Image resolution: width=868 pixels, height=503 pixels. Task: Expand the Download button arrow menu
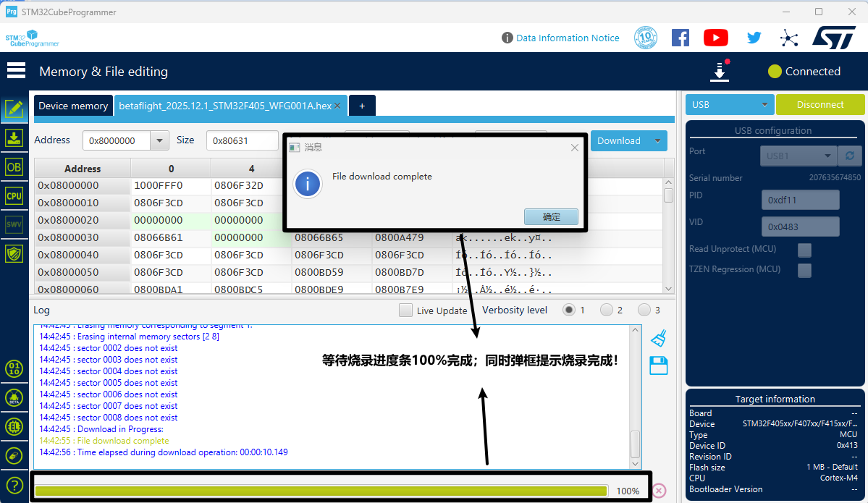click(x=657, y=141)
